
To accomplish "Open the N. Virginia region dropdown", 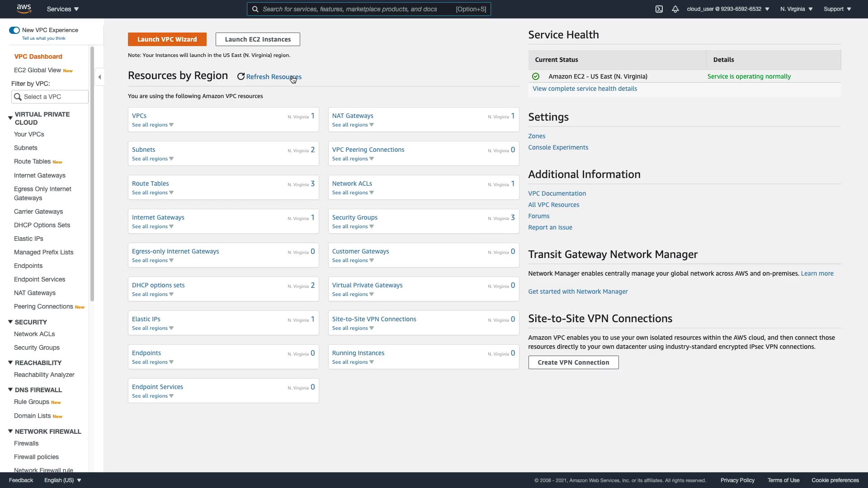I will click(x=796, y=9).
